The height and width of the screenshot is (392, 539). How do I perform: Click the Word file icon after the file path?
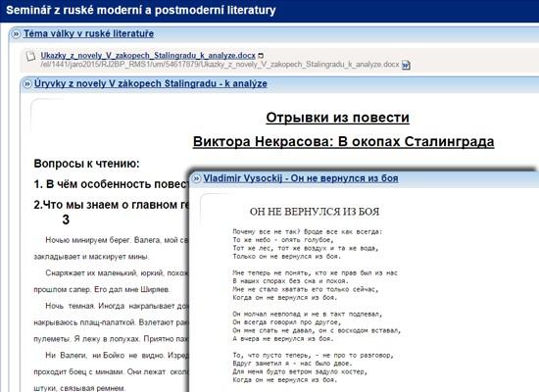pos(406,65)
